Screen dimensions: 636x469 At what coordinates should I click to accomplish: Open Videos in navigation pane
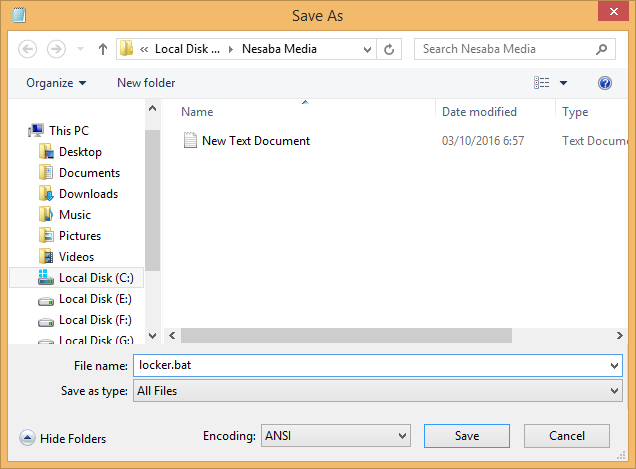click(76, 257)
